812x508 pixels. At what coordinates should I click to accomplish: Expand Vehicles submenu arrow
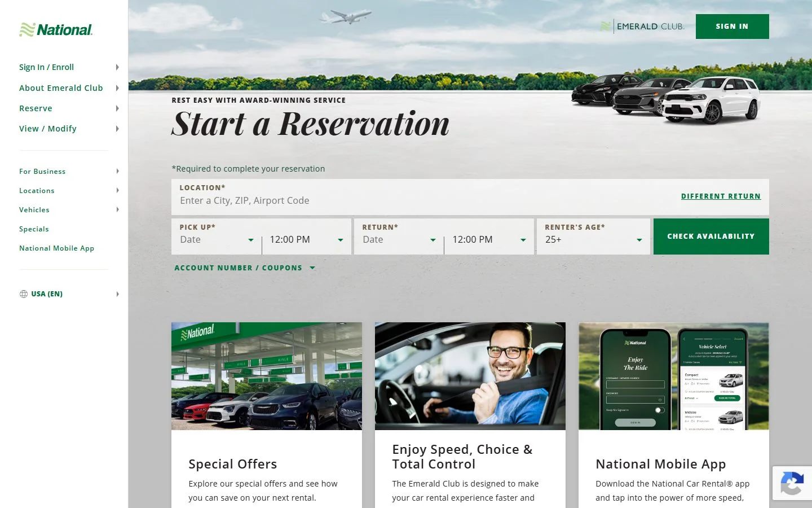pyautogui.click(x=117, y=209)
